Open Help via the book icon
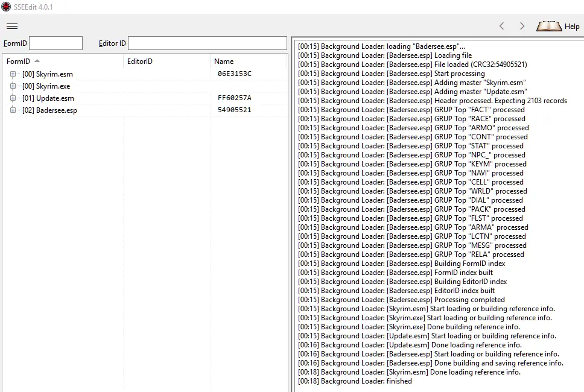Viewport: 584px width, 392px height. [x=549, y=26]
